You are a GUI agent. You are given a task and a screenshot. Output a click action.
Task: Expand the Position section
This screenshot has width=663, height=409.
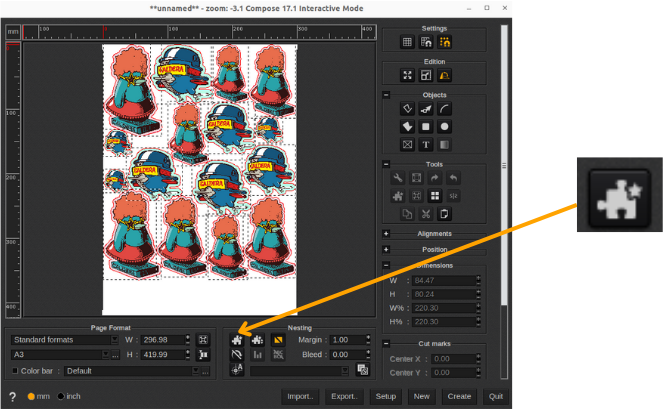pyautogui.click(x=387, y=249)
